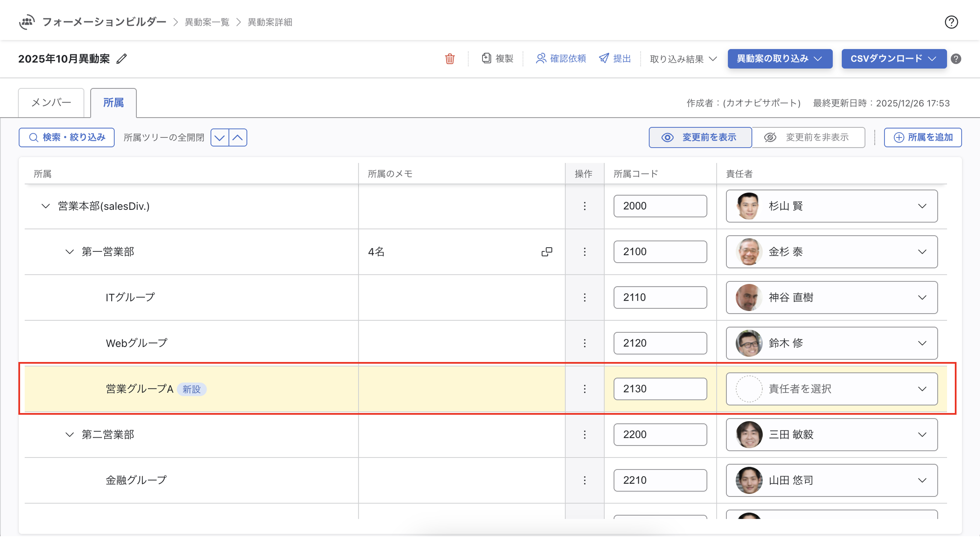Click pencil icon to rename 2025年10月異動案
This screenshot has height=543, width=980.
point(121,59)
